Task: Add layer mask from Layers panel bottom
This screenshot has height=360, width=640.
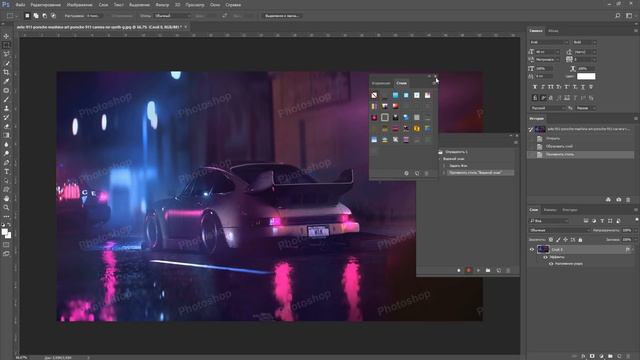Action: pos(592,356)
